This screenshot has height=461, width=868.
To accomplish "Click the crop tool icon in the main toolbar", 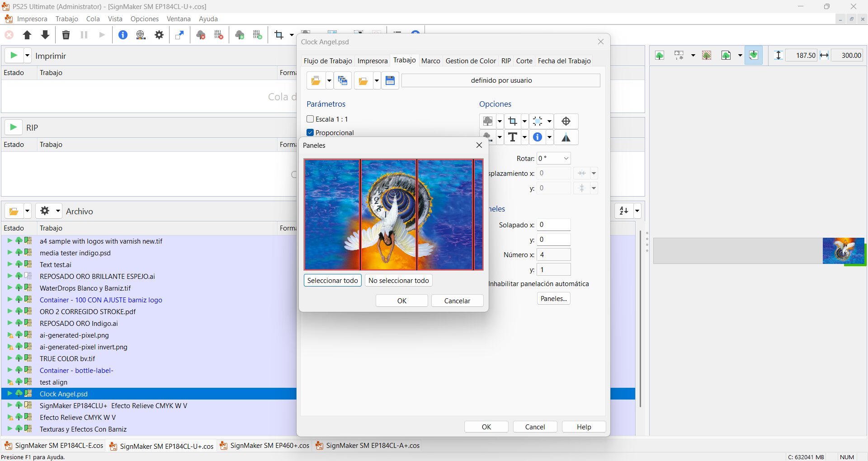I will pos(279,35).
